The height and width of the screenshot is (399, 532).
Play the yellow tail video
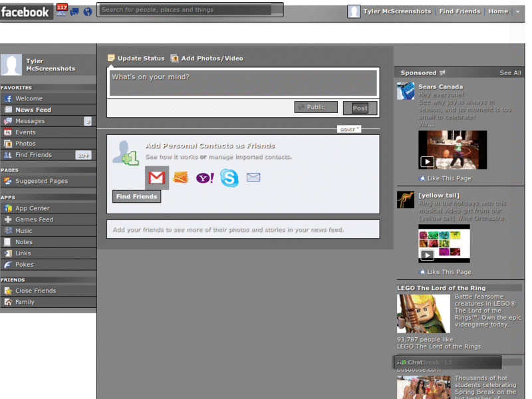coord(427,255)
